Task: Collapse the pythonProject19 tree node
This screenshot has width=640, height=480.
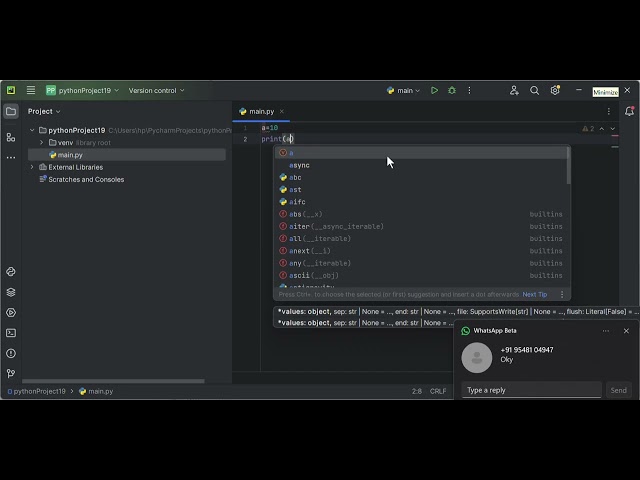Action: (x=32, y=130)
